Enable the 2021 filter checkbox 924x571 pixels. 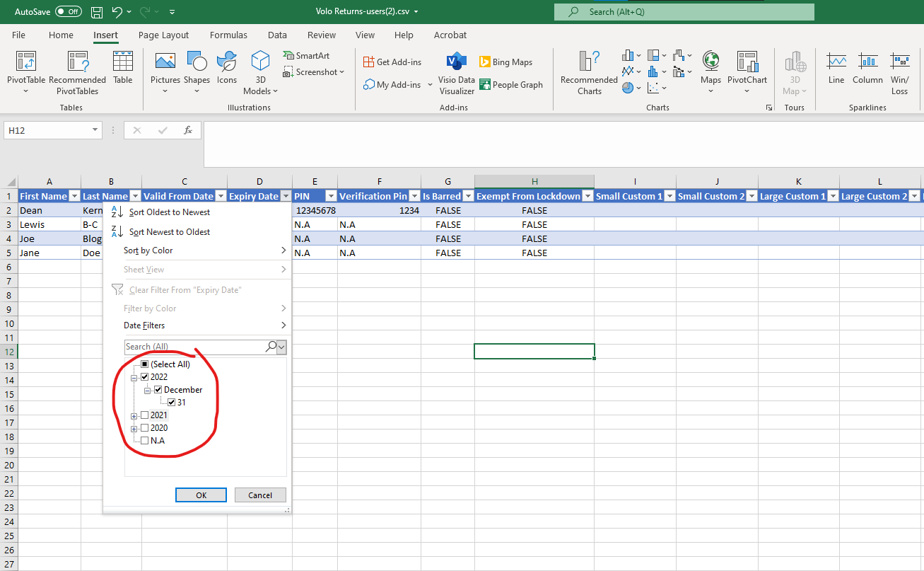click(144, 415)
